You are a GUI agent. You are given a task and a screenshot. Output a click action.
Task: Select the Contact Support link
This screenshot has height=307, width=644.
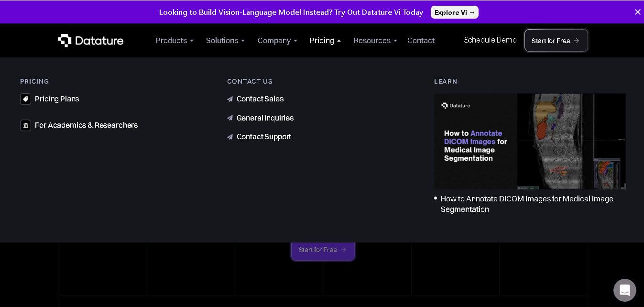264,137
